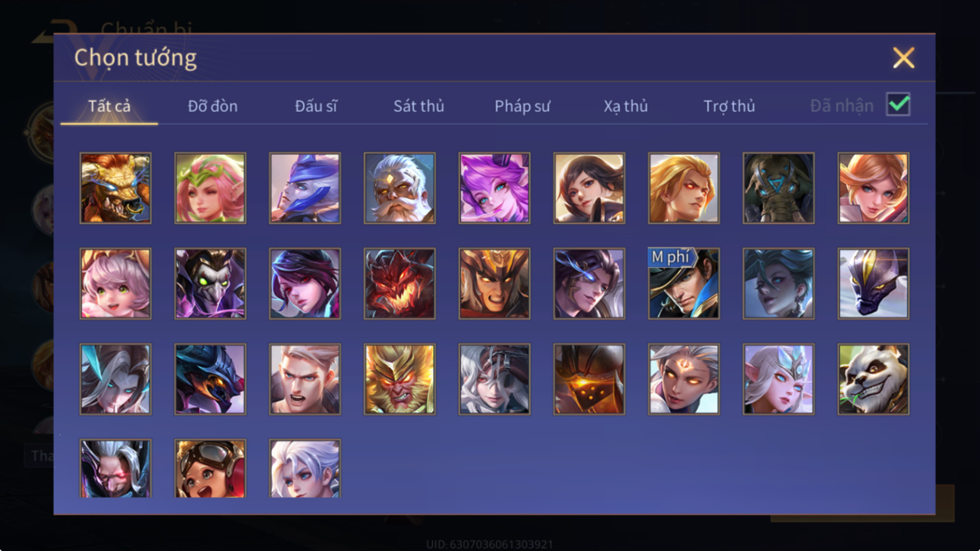The width and height of the screenshot is (980, 551).
Task: Show the 'Trợ thủ' hero category
Action: coord(729,106)
